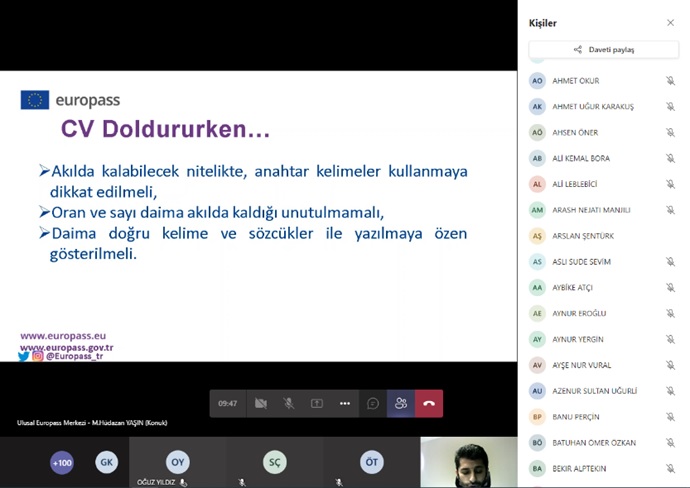Select participant ARASH NEJATI MANJILI
The width and height of the screenshot is (690, 488).
tap(602, 210)
